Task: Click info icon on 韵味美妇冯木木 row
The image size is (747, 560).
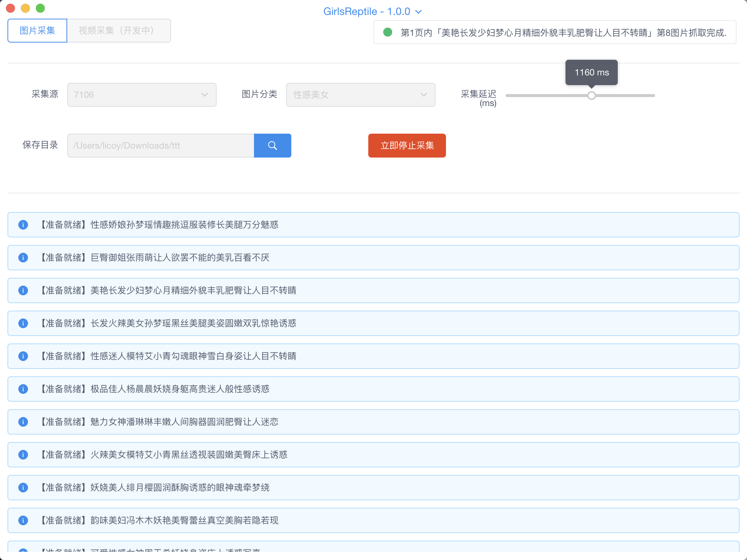Action: (23, 520)
